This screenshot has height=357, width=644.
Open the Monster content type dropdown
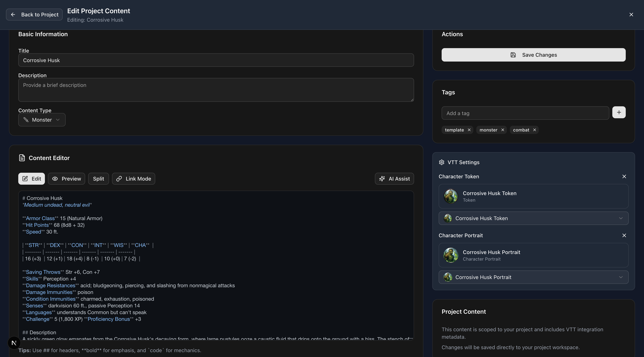tap(42, 120)
